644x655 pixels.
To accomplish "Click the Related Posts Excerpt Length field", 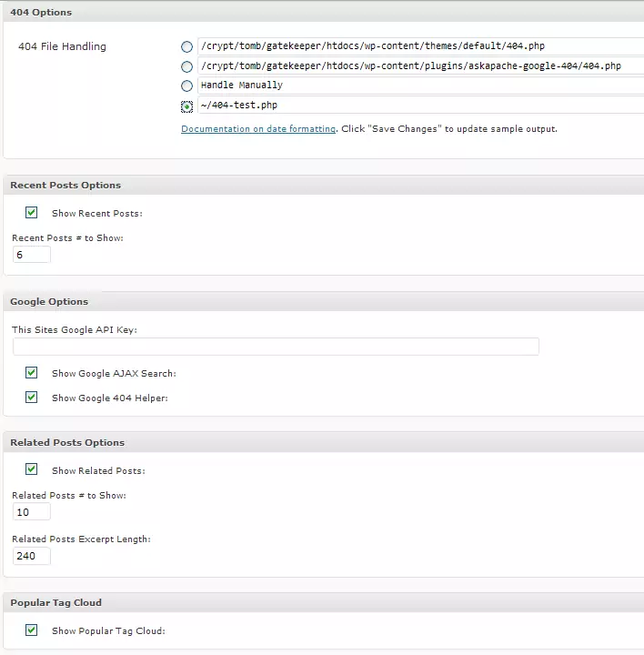I will pyautogui.click(x=32, y=555).
